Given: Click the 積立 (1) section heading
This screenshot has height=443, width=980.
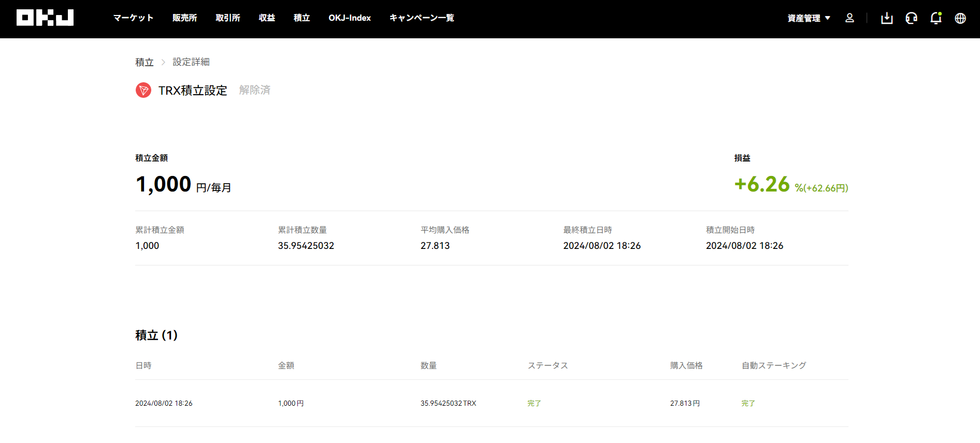Looking at the screenshot, I should pos(156,335).
